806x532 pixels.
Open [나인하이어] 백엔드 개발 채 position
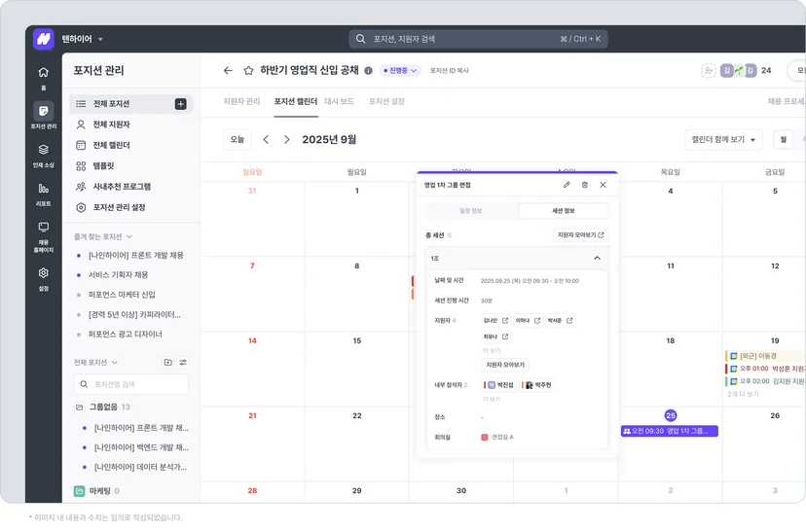[x=141, y=447]
